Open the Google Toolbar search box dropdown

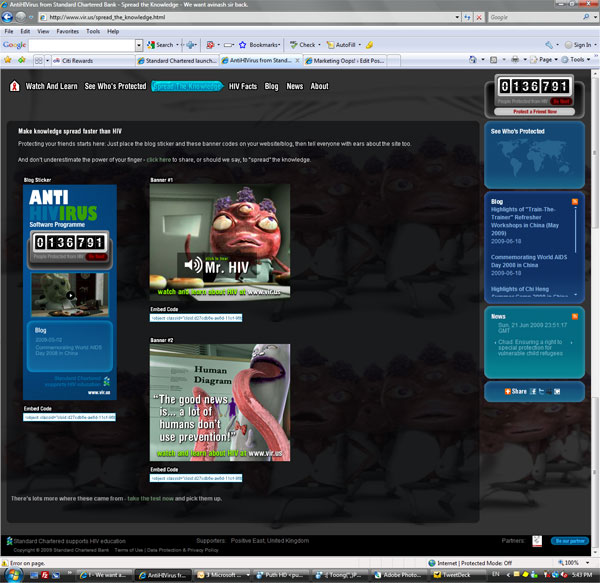[139, 45]
